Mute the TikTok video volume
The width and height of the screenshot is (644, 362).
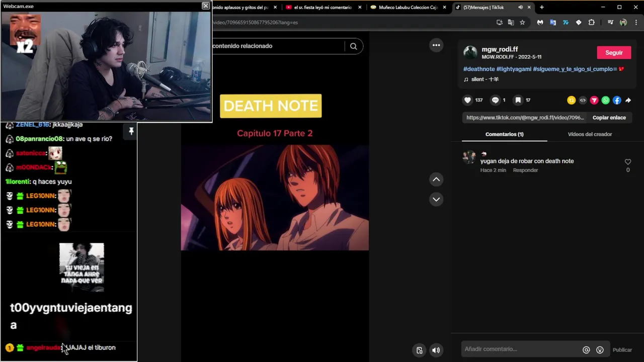436,350
